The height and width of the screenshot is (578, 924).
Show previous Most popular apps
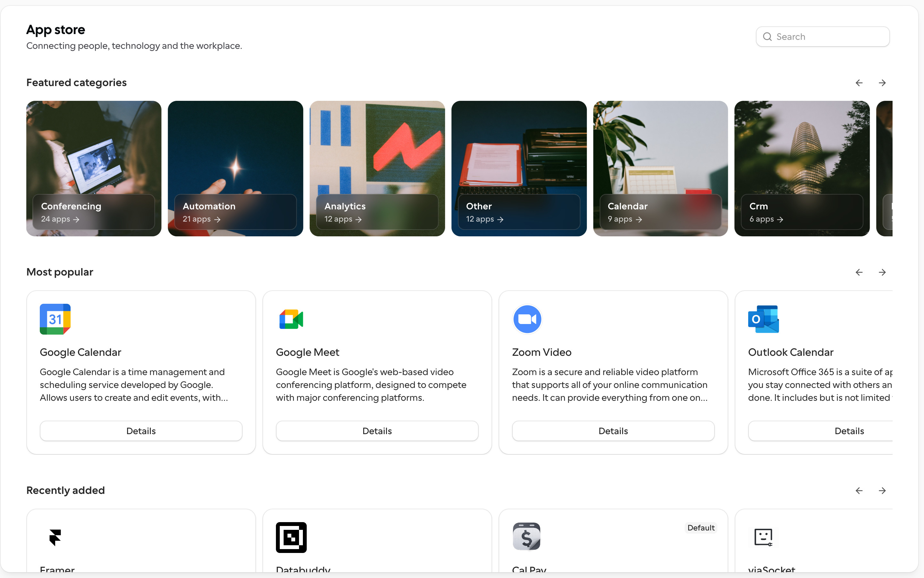click(x=859, y=272)
